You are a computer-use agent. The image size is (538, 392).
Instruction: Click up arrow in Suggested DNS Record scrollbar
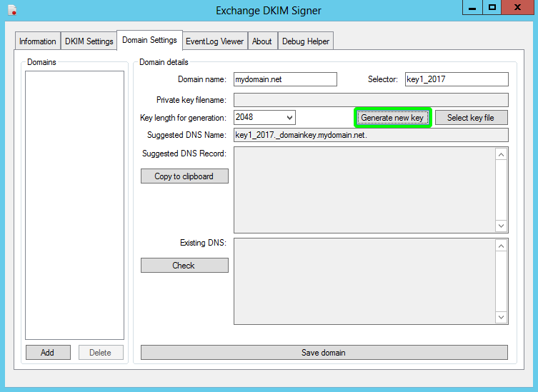(x=501, y=155)
